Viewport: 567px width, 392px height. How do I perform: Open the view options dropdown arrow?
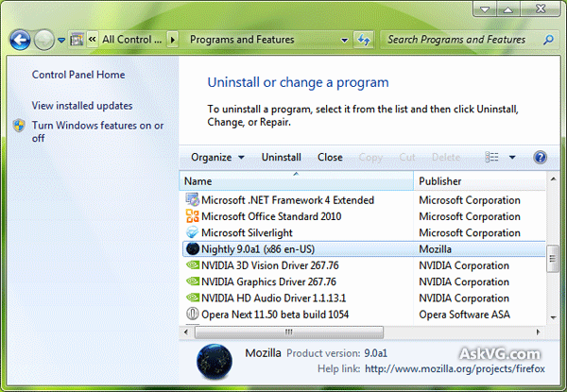point(512,157)
